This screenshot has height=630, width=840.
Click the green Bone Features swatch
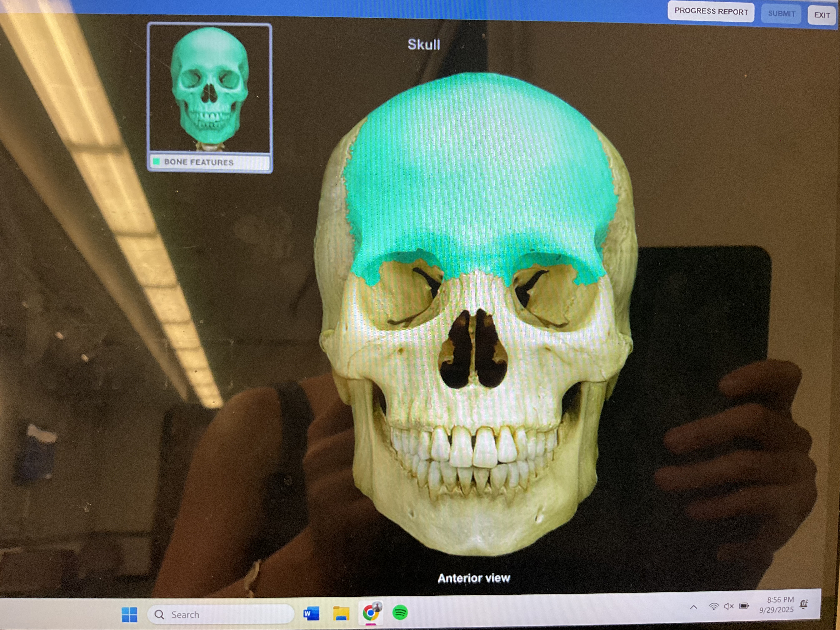tap(156, 162)
